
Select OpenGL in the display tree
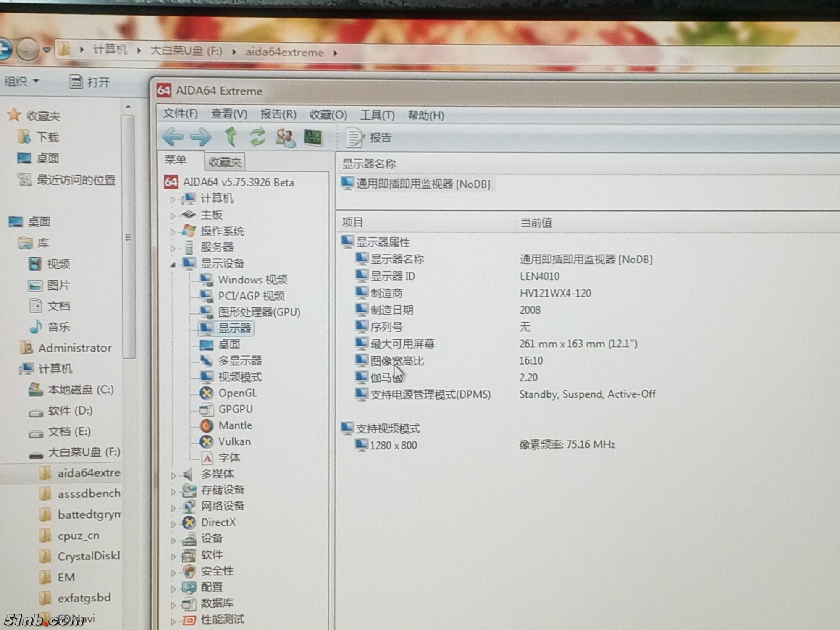(237, 393)
